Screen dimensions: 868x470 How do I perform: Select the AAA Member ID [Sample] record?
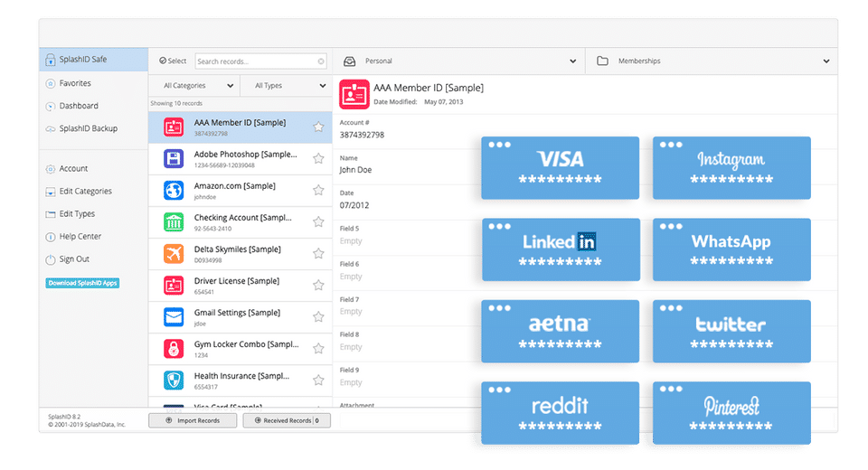point(240,127)
